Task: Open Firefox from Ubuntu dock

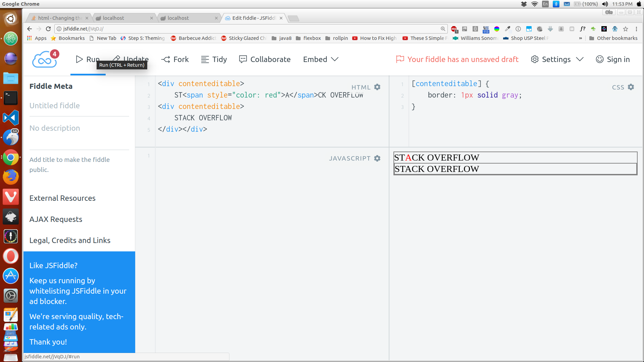Action: (x=11, y=177)
